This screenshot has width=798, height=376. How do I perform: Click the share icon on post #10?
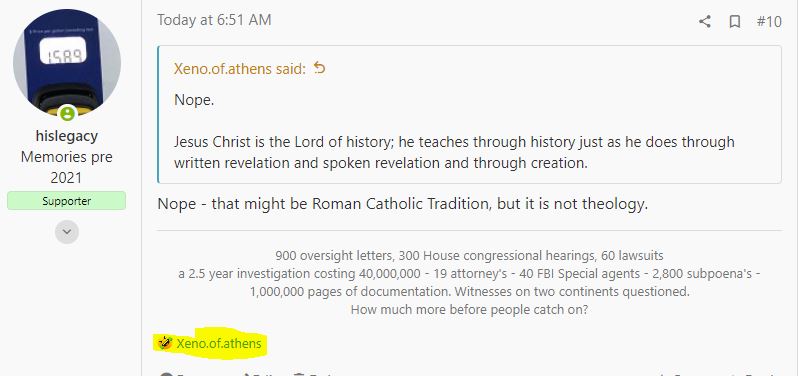coord(704,21)
